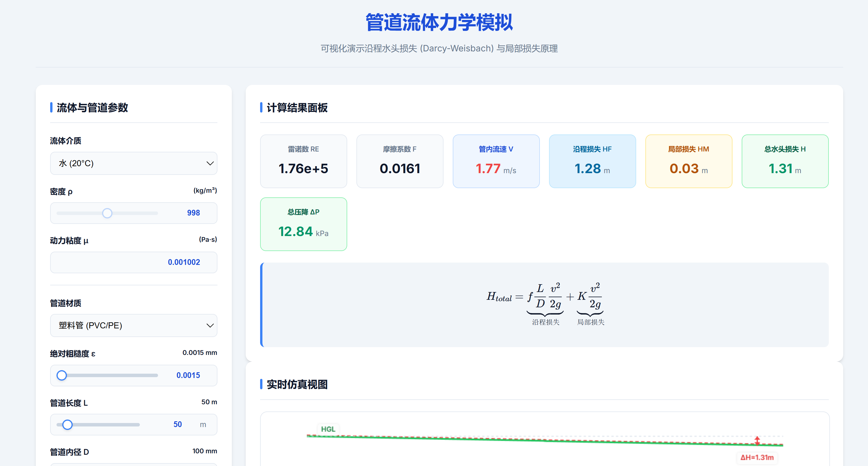Click the 局部损失 HM result card
This screenshot has height=466, width=868.
688,161
